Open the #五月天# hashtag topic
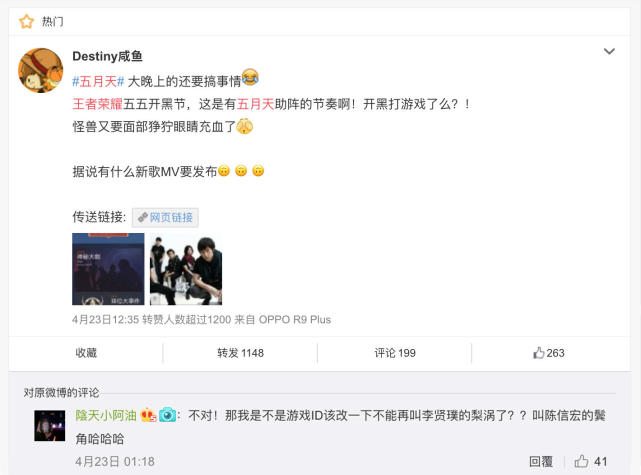 (x=98, y=81)
